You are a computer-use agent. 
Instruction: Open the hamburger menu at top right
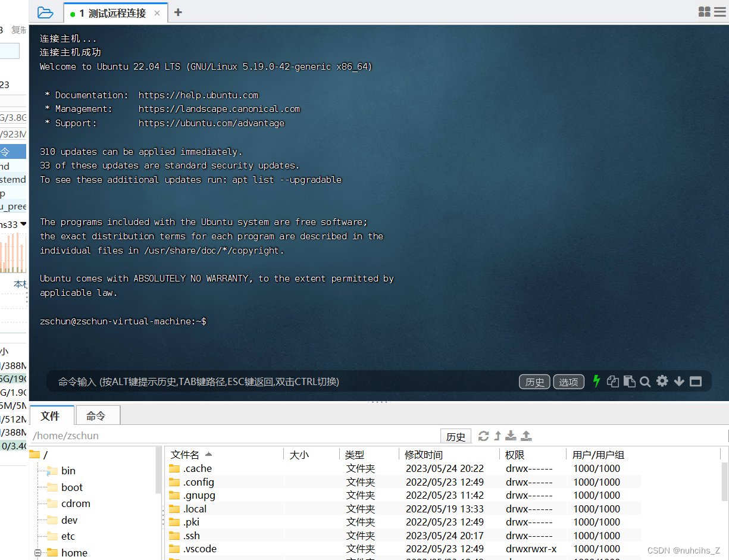pos(721,11)
